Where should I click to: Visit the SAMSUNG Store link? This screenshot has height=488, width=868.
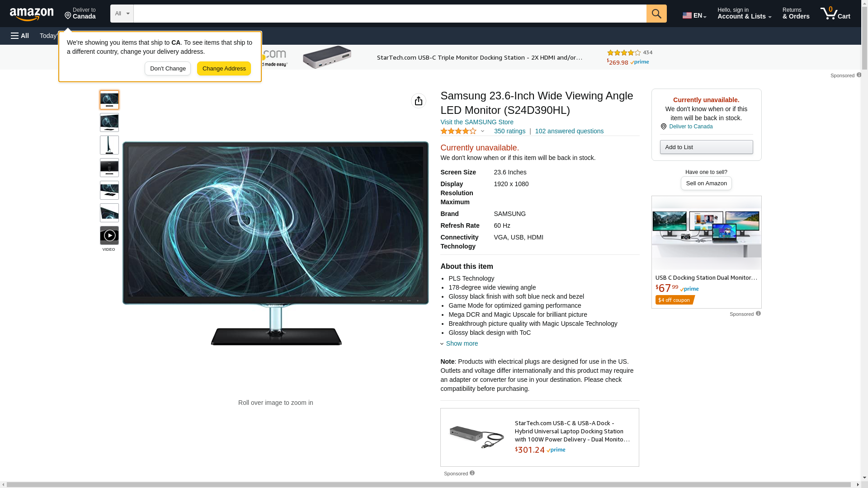pyautogui.click(x=477, y=122)
